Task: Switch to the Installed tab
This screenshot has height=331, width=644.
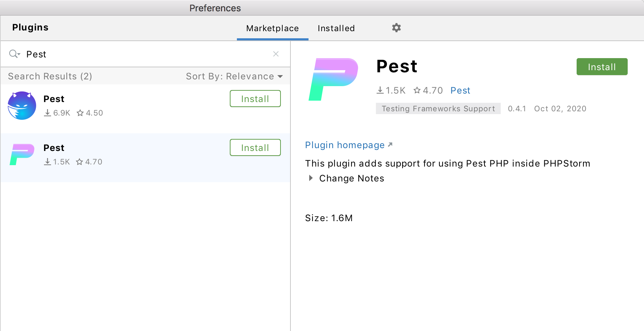Action: click(x=336, y=28)
